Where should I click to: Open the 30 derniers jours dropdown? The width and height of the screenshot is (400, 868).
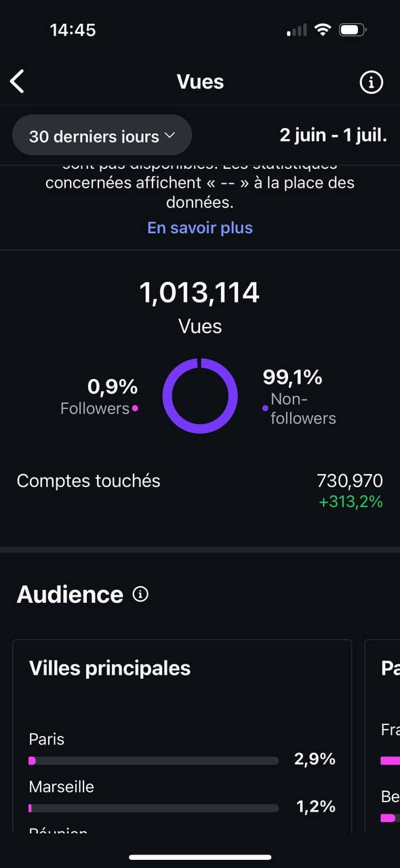coord(102,136)
